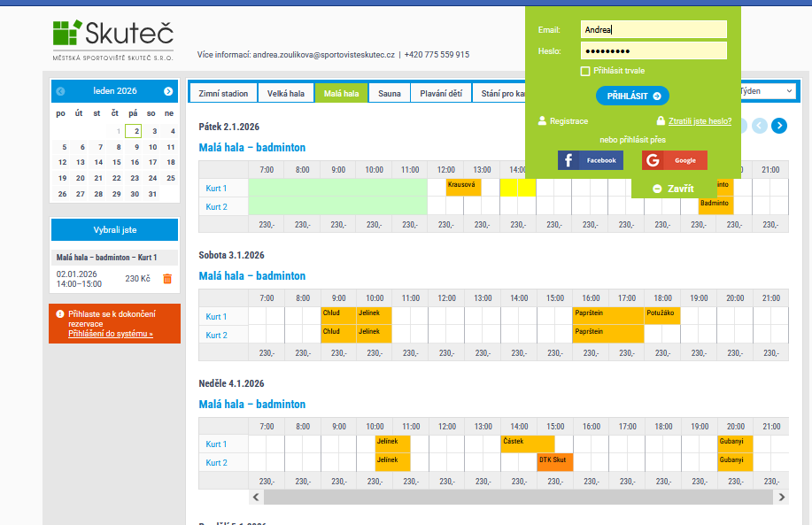Close login panel with Zavřít

tap(673, 189)
